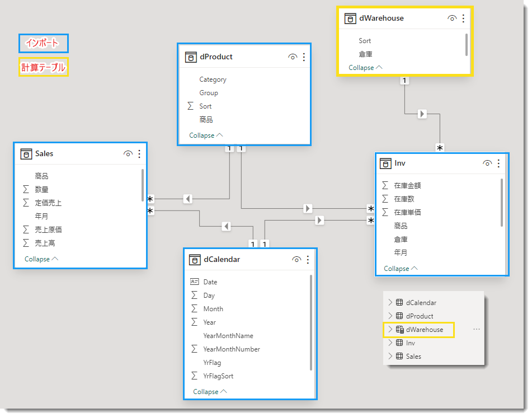Toggle visibility eye of Sales table

[x=128, y=154]
